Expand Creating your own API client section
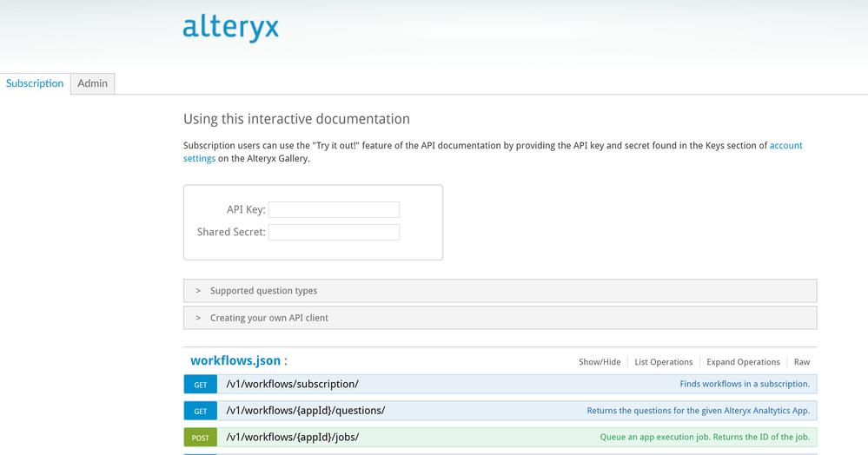The height and width of the screenshot is (455, 868). tap(500, 318)
